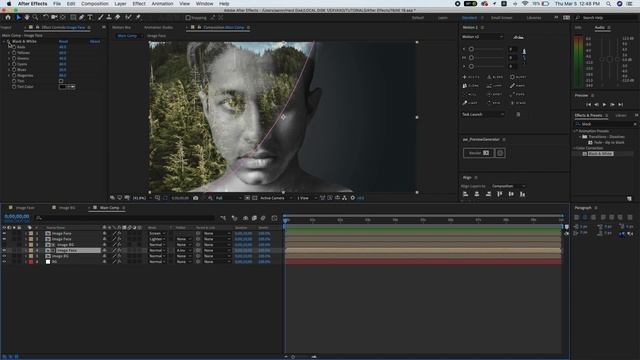Viewport: 640px width, 360px height.
Task: Select the Zoom magnifier tool
Action: (x=35, y=18)
